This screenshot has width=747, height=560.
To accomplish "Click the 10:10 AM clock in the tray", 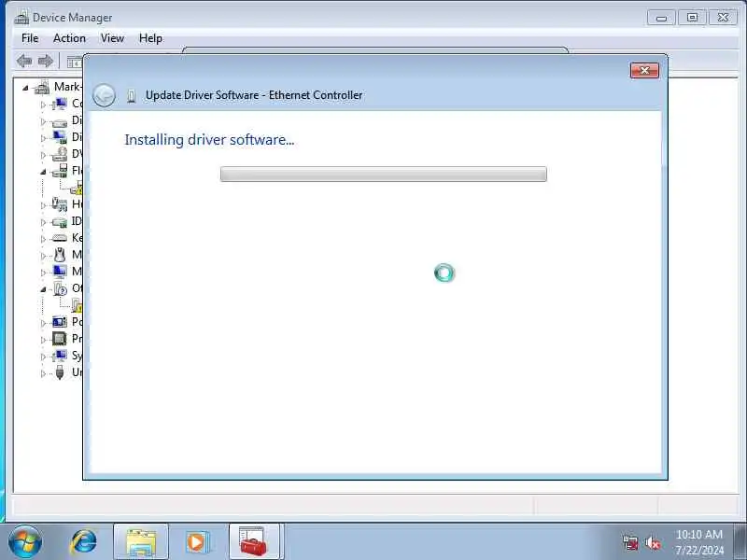I will pyautogui.click(x=698, y=534).
